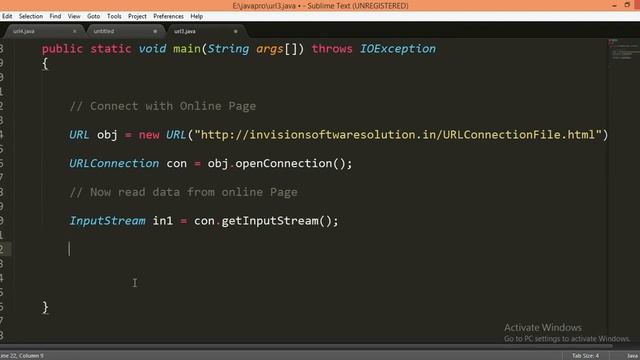Maximize the Sublime Text window

pyautogui.click(x=627, y=5)
